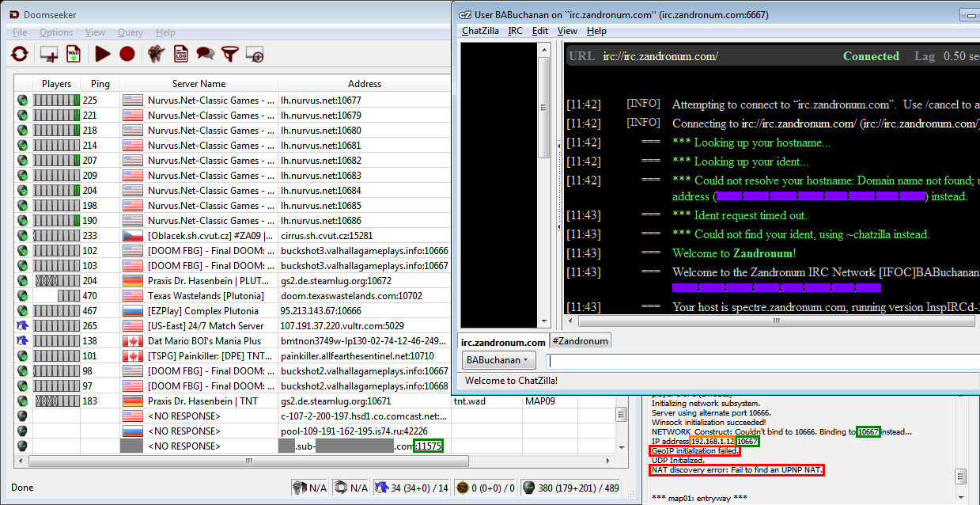Screen dimensions: 980x505
Task: Open the BABuchanan nickname dropdown
Action: click(x=498, y=360)
